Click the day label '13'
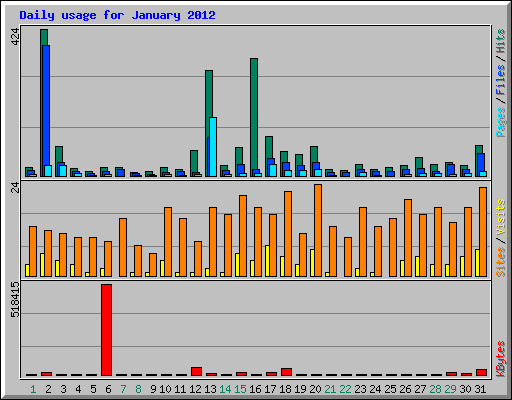This screenshot has width=512, height=400. [x=210, y=389]
